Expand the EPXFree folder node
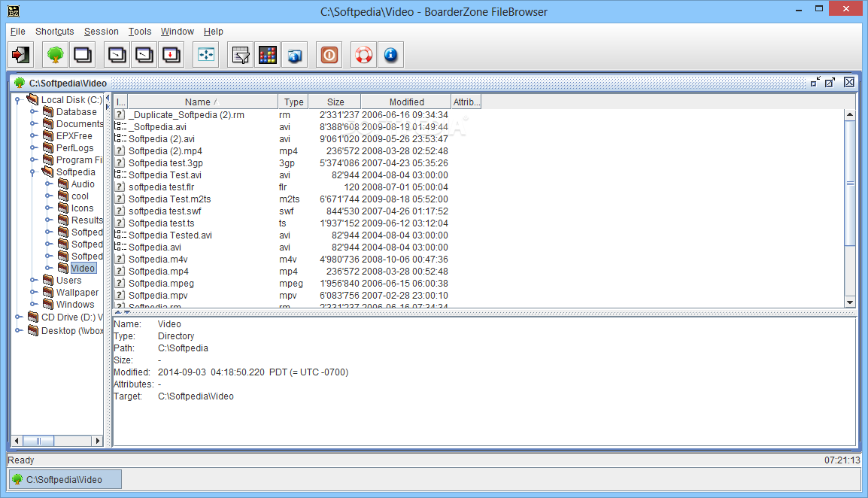The height and width of the screenshot is (498, 868). pyautogui.click(x=33, y=135)
